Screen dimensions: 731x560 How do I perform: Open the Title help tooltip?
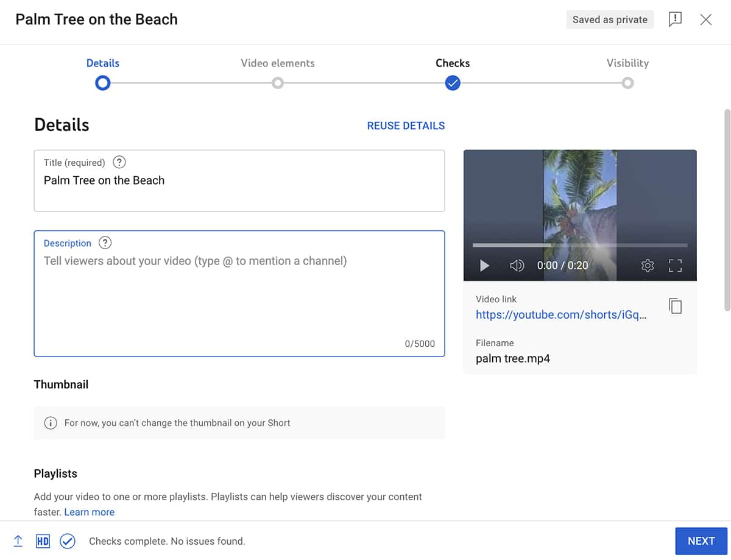tap(119, 162)
